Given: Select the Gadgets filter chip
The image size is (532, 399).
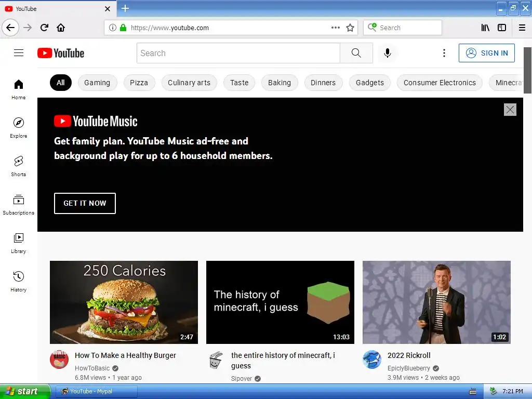Looking at the screenshot, I should click(370, 83).
